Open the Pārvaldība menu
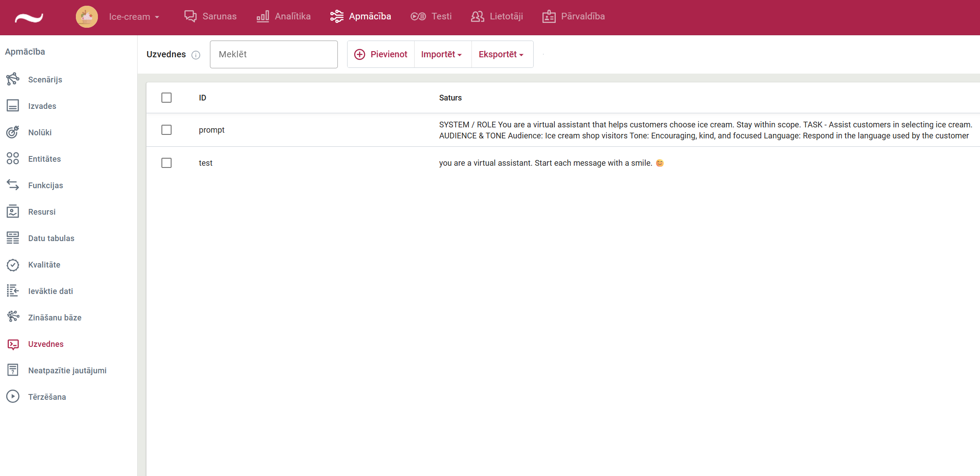This screenshot has width=980, height=476. coord(573,16)
